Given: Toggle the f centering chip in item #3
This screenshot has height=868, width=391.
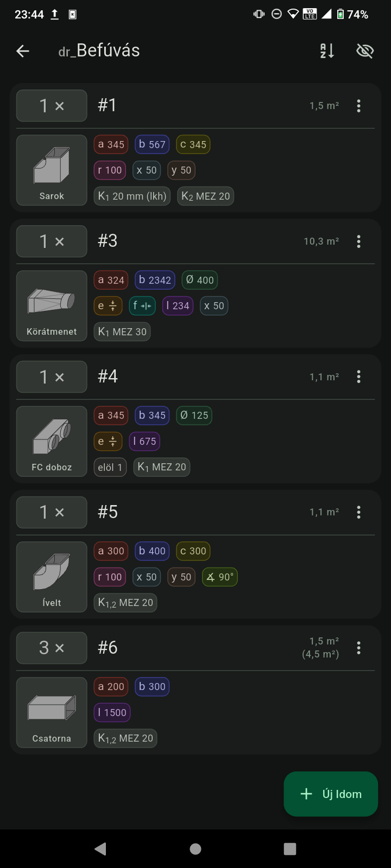Looking at the screenshot, I should click(142, 306).
